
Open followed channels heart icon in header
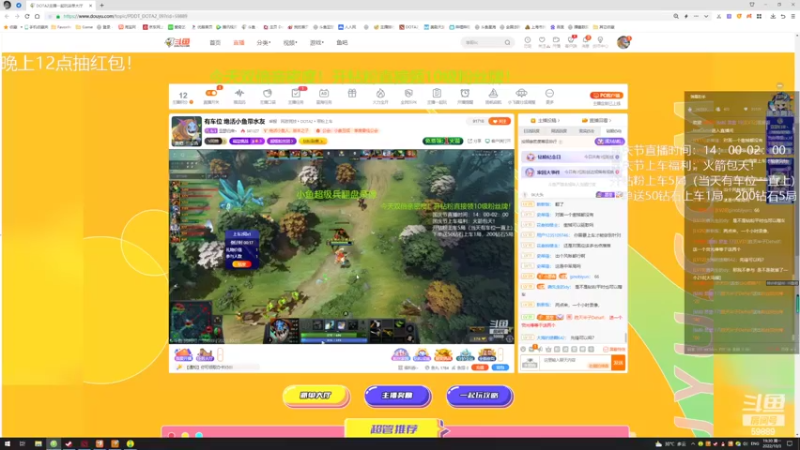tap(542, 40)
